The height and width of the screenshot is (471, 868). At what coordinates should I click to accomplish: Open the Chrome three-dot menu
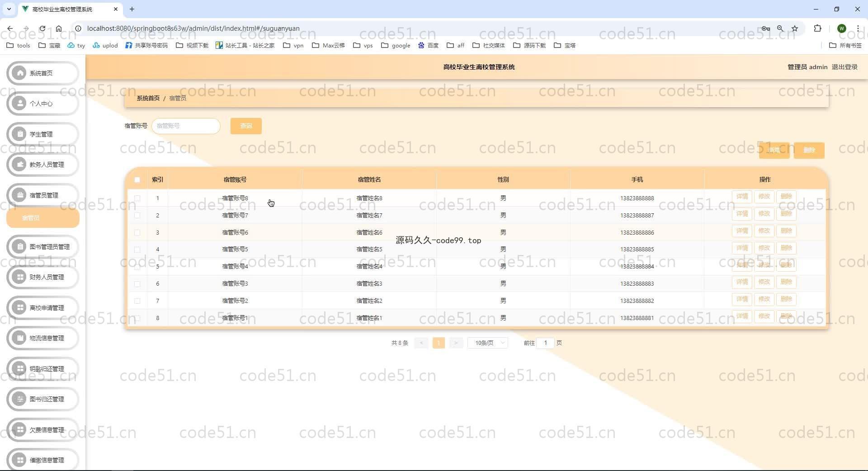[x=858, y=28]
